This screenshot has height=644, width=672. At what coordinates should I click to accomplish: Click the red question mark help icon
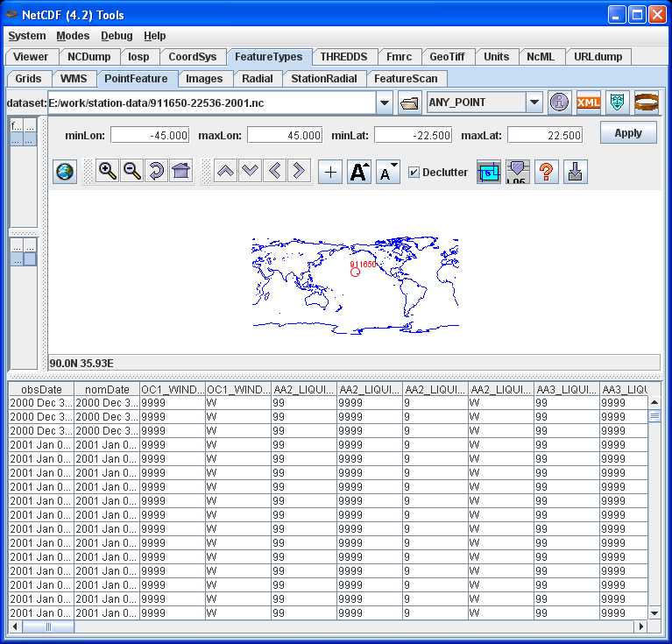pos(546,172)
